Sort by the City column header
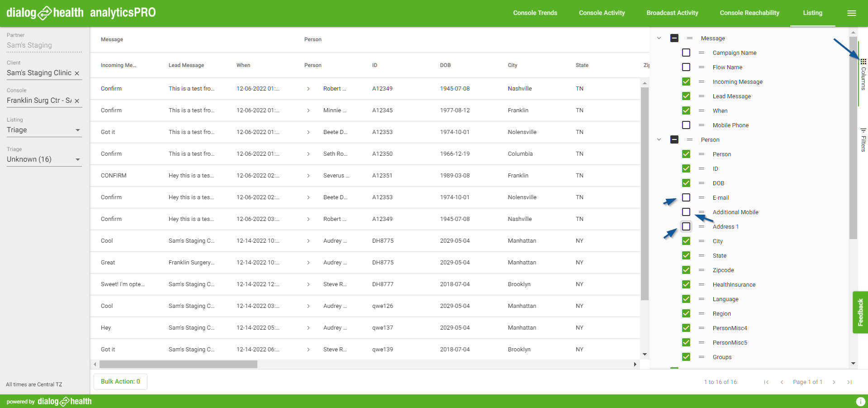Screen dimensions: 868x408 [512, 66]
